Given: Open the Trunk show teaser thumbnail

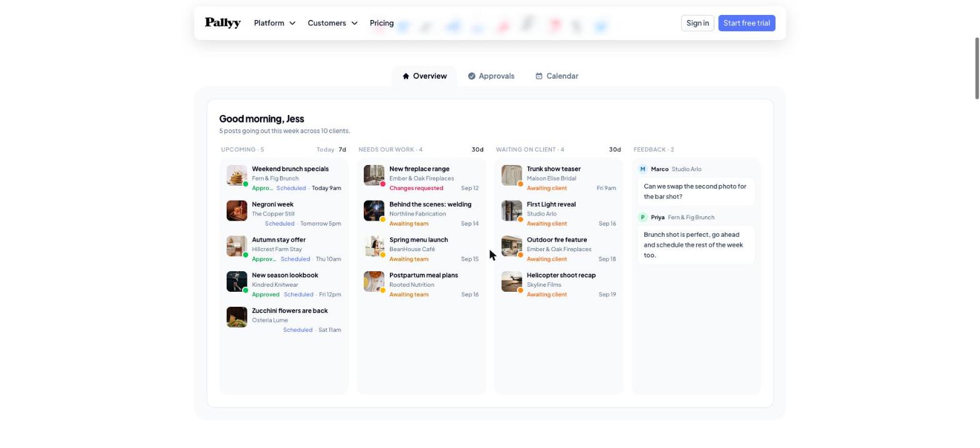Looking at the screenshot, I should click(x=512, y=176).
